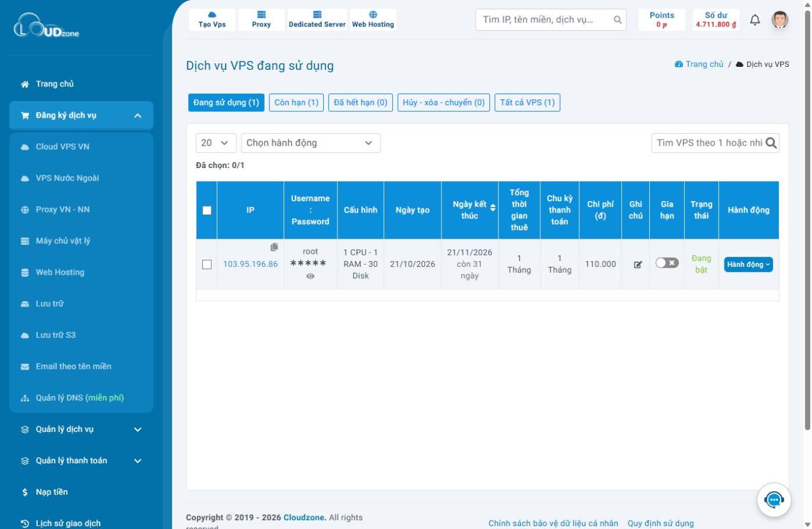Viewport: 812px width, 529px height.
Task: Tick the checkbox for 103.95.196.86 row
Action: [x=207, y=264]
